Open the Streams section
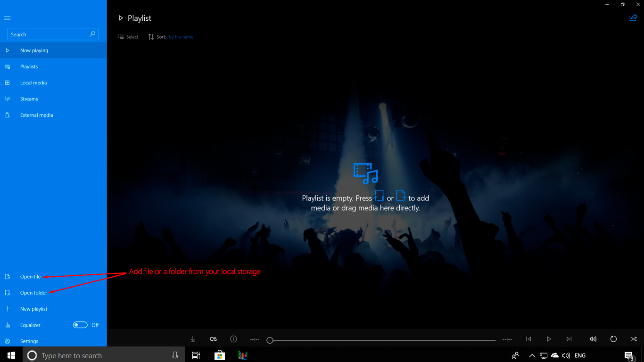644x362 pixels. tap(29, 99)
